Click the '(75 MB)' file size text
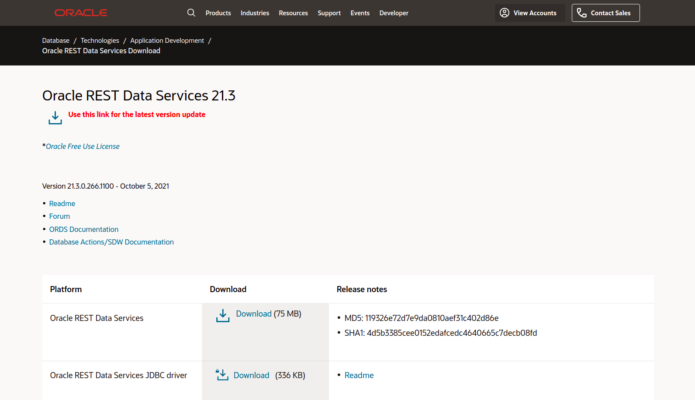Image resolution: width=695 pixels, height=400 pixels. (x=288, y=314)
